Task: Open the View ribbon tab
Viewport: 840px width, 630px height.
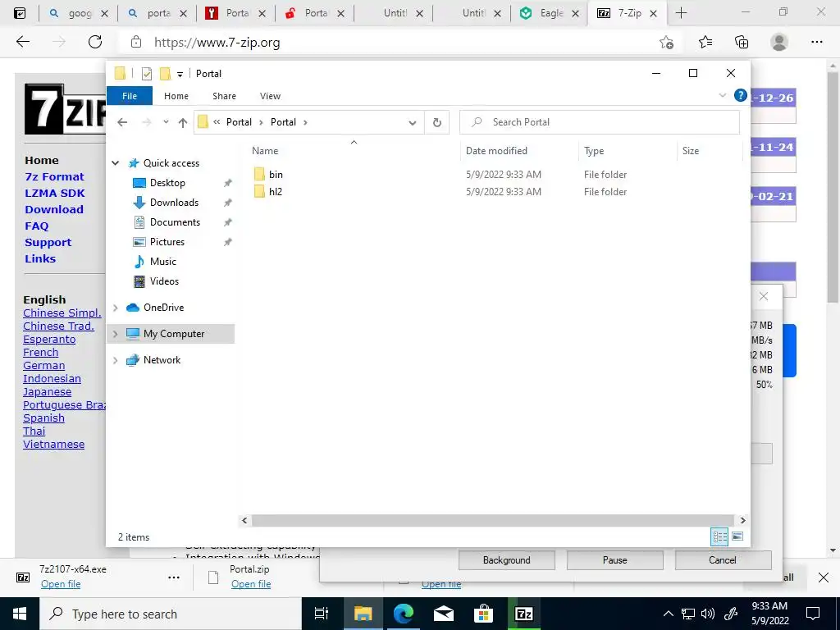Action: coord(270,96)
